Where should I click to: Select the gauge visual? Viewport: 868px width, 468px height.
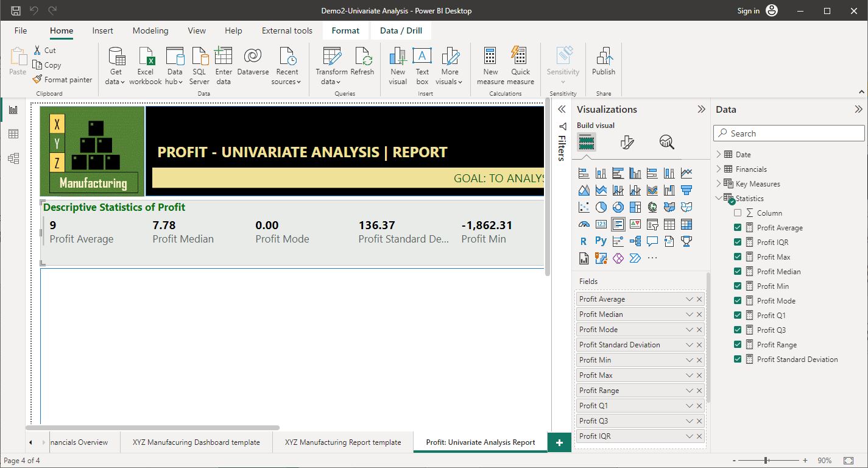[584, 224]
